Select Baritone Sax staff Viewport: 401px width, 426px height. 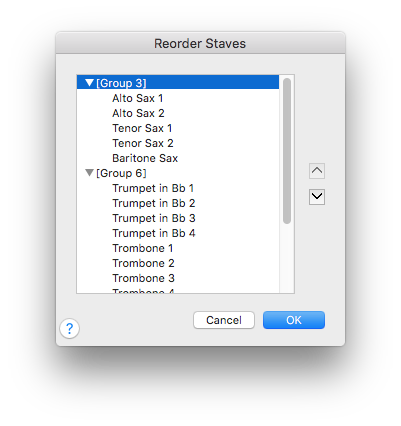(178, 158)
